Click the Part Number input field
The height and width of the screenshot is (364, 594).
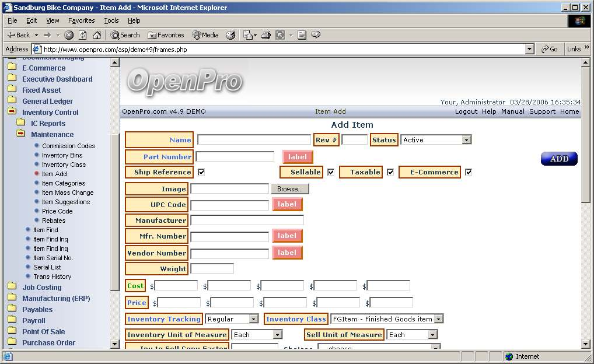click(x=235, y=157)
